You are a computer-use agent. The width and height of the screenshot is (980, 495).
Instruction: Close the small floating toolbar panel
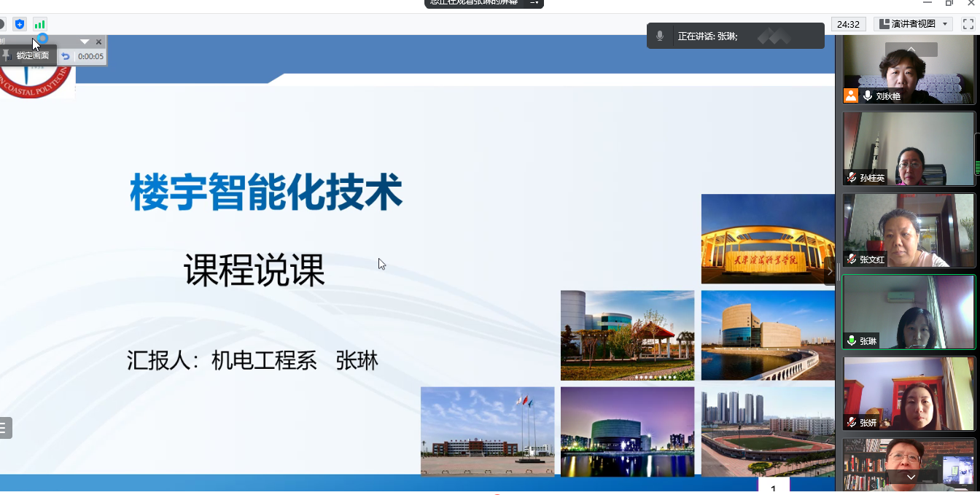pos(99,42)
